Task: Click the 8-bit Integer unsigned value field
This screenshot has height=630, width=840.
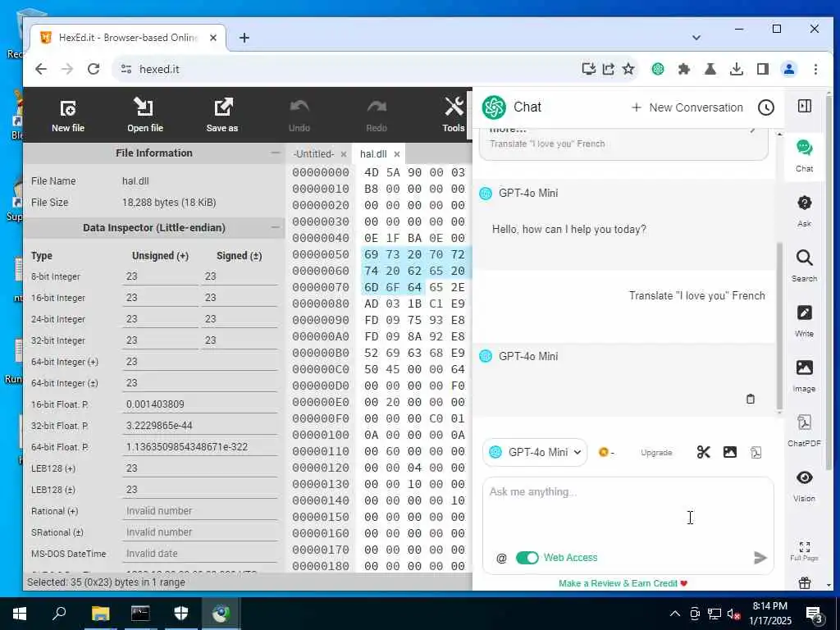Action: [x=159, y=276]
